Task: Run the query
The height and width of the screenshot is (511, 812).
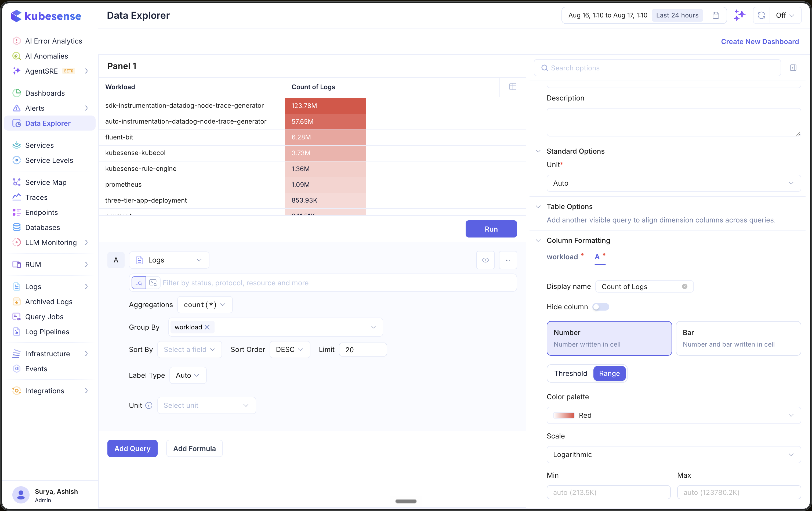Action: click(491, 229)
